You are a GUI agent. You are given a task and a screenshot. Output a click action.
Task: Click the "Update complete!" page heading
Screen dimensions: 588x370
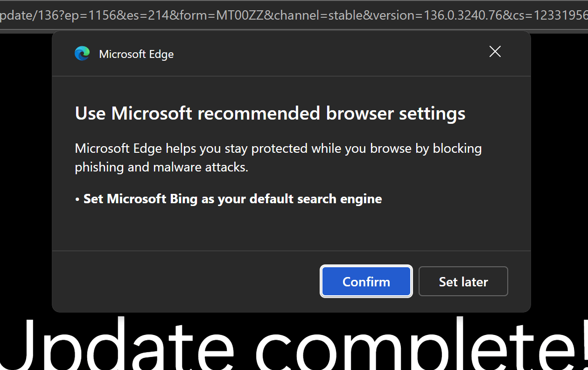tap(294, 343)
